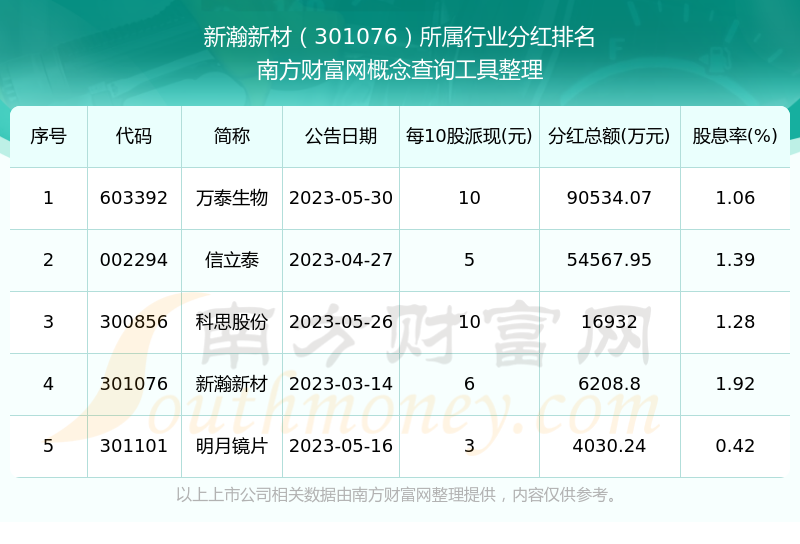This screenshot has width=800, height=544.
Task: Click per-10-share payout value 6
Action: coord(469,384)
